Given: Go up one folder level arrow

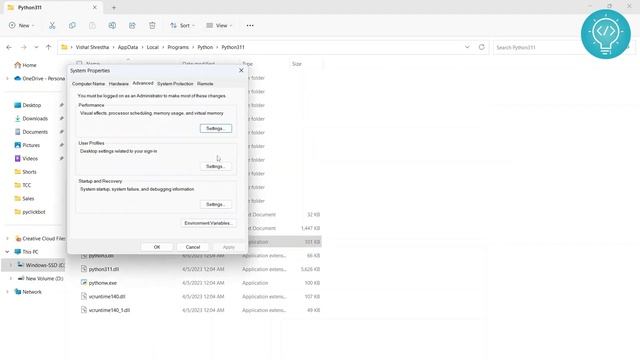Looking at the screenshot, I should pyautogui.click(x=49, y=47).
